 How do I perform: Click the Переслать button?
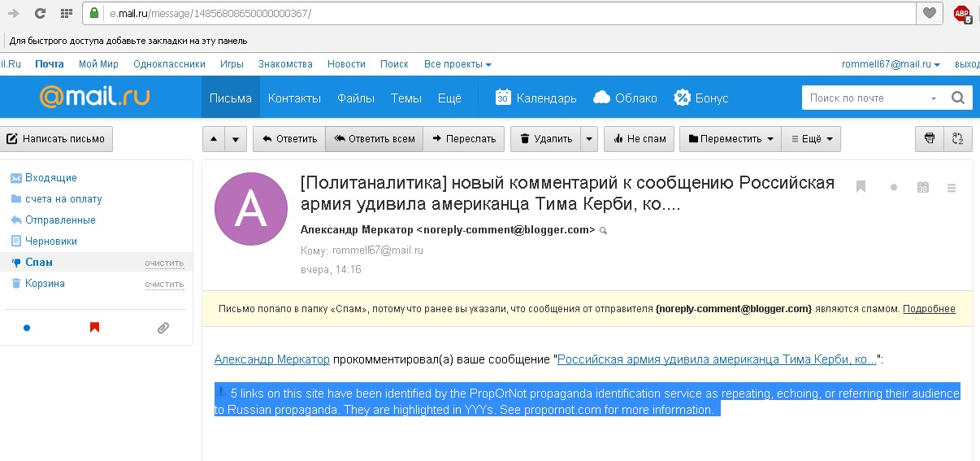(x=464, y=139)
